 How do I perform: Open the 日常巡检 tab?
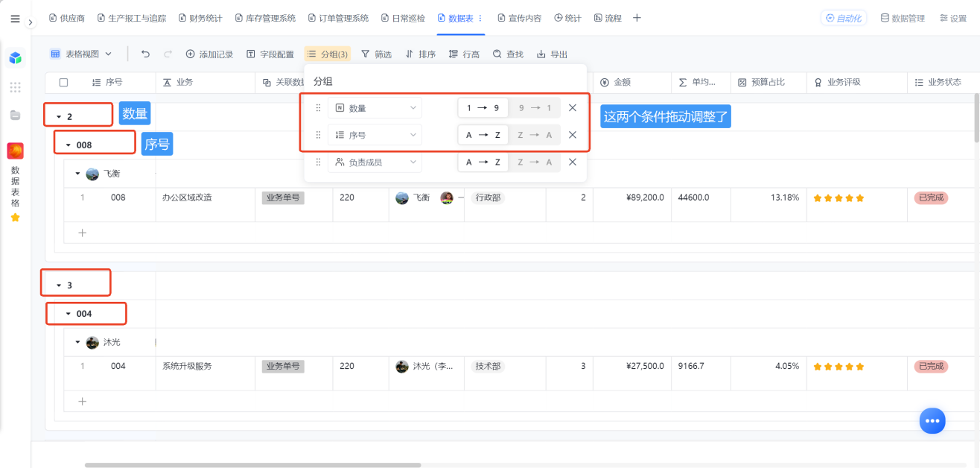pos(403,18)
